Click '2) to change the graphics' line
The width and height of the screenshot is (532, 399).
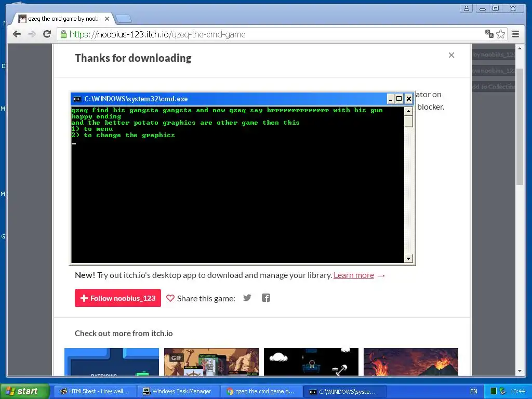[123, 135]
